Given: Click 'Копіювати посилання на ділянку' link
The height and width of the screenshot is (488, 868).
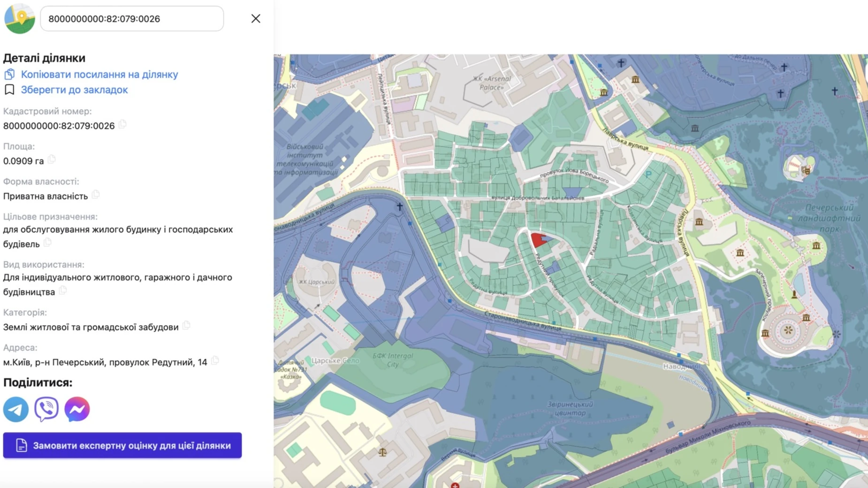Looking at the screenshot, I should 99,75.
